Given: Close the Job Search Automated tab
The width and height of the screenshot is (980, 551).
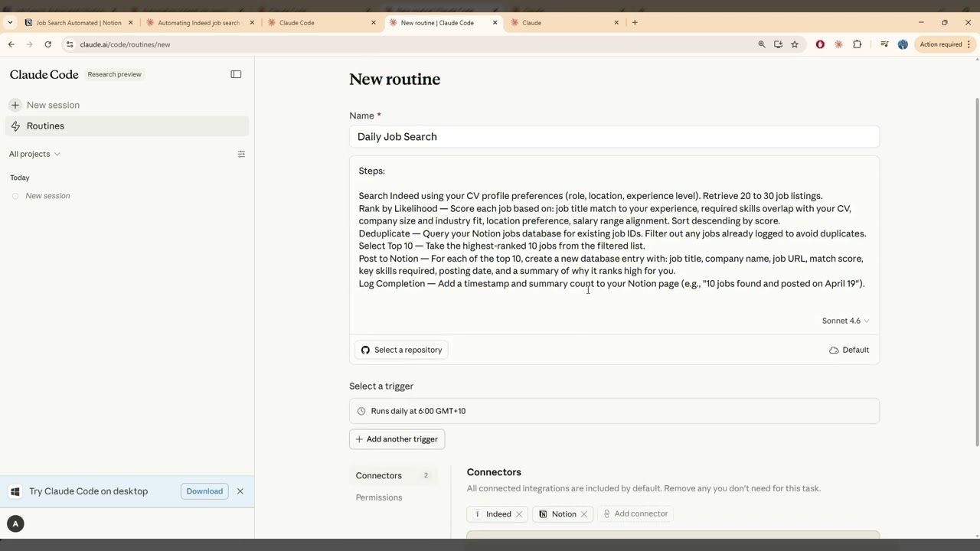Looking at the screenshot, I should click(x=130, y=23).
